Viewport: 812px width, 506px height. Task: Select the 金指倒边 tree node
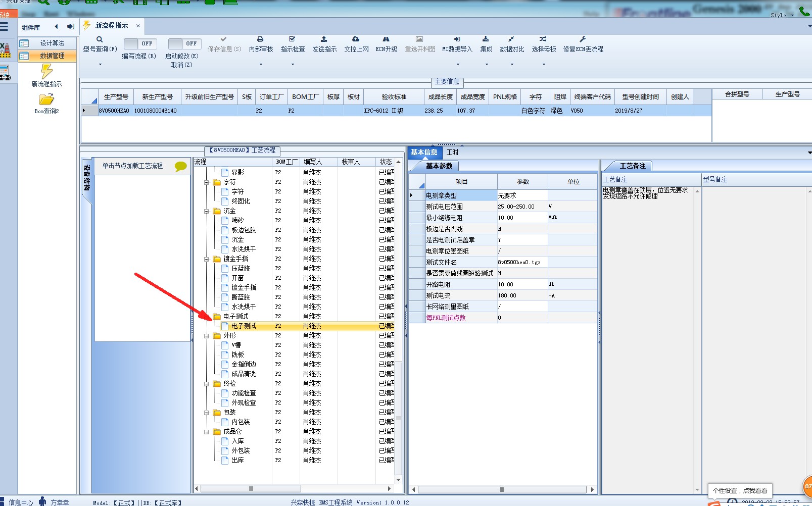[x=244, y=365]
